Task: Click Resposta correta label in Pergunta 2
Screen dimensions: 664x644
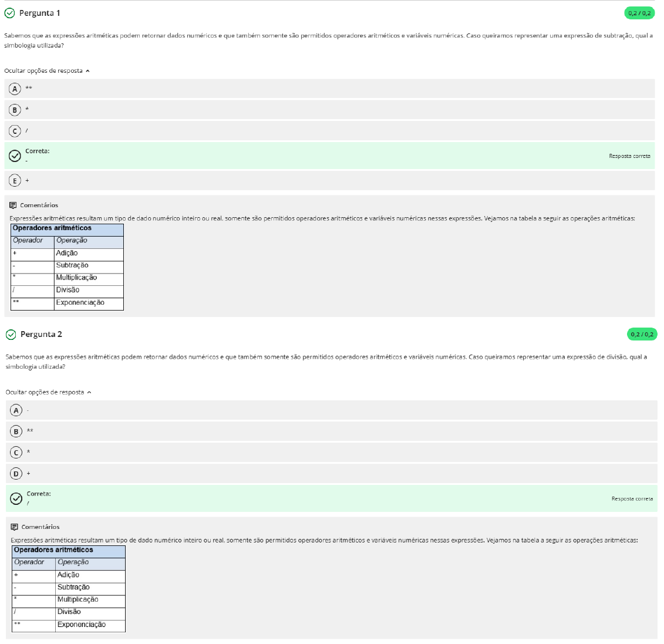Action: click(632, 499)
